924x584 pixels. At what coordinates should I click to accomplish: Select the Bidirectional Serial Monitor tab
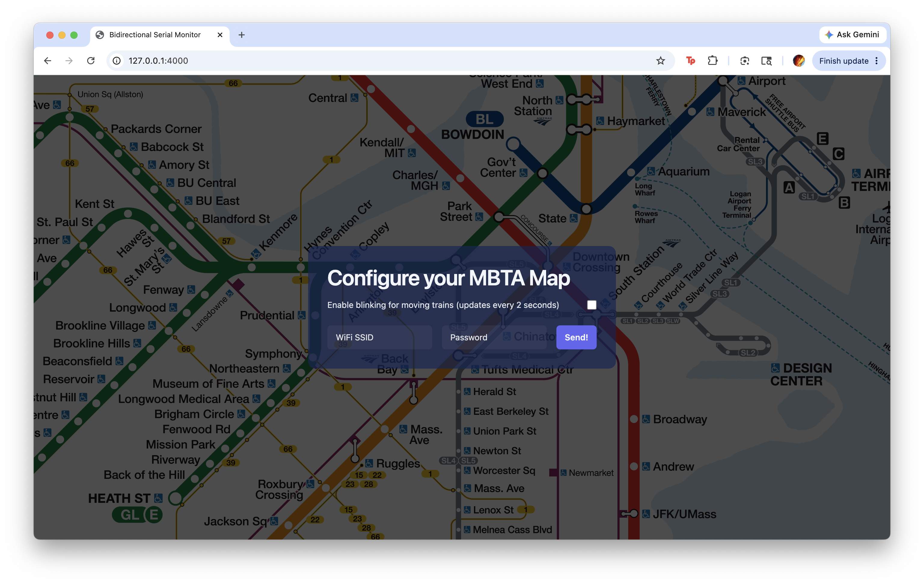160,35
